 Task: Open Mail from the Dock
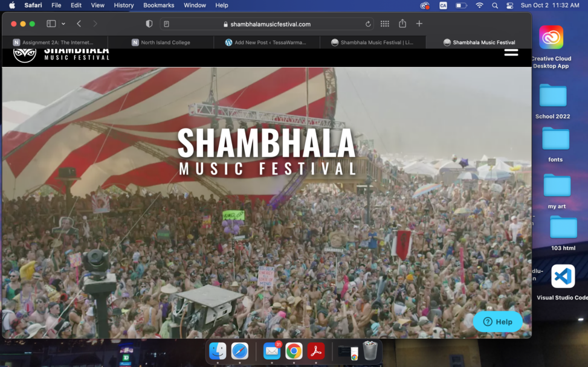tap(272, 351)
